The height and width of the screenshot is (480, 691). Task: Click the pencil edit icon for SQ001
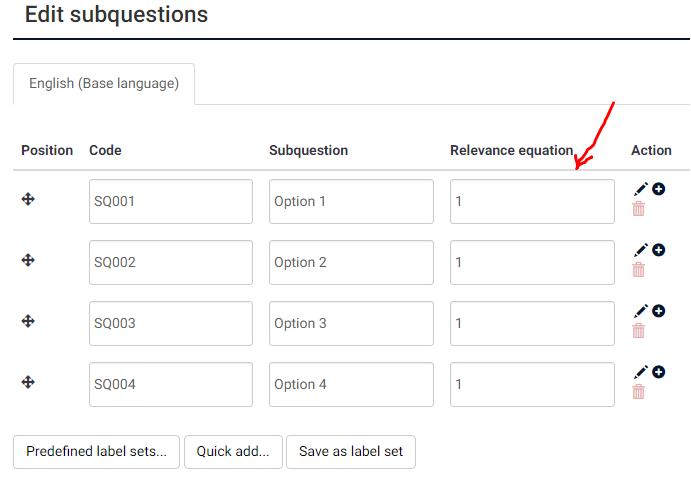pyautogui.click(x=641, y=189)
